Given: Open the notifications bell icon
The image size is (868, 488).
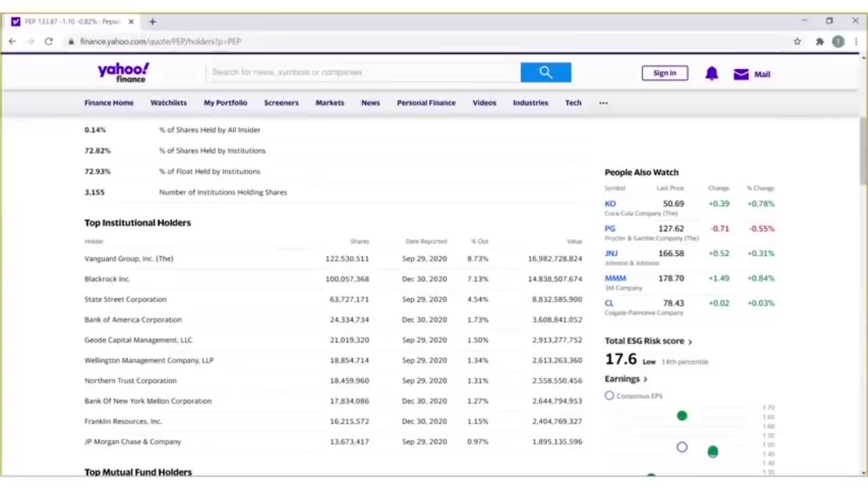Looking at the screenshot, I should (711, 74).
